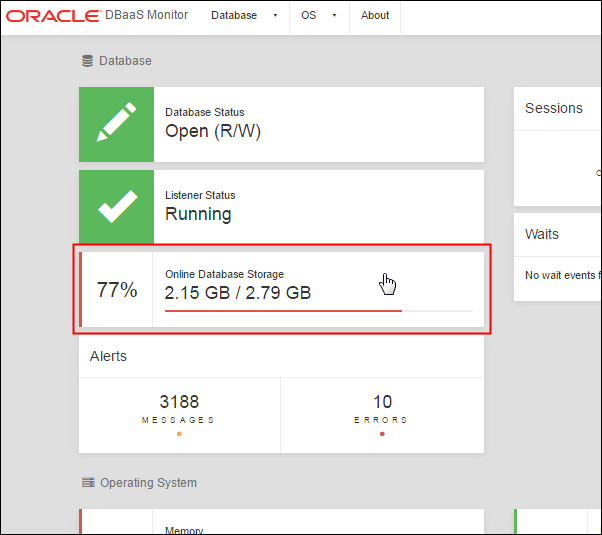Screen dimensions: 602x535
Task: View the 3188 Messages alerts
Action: pos(179,403)
